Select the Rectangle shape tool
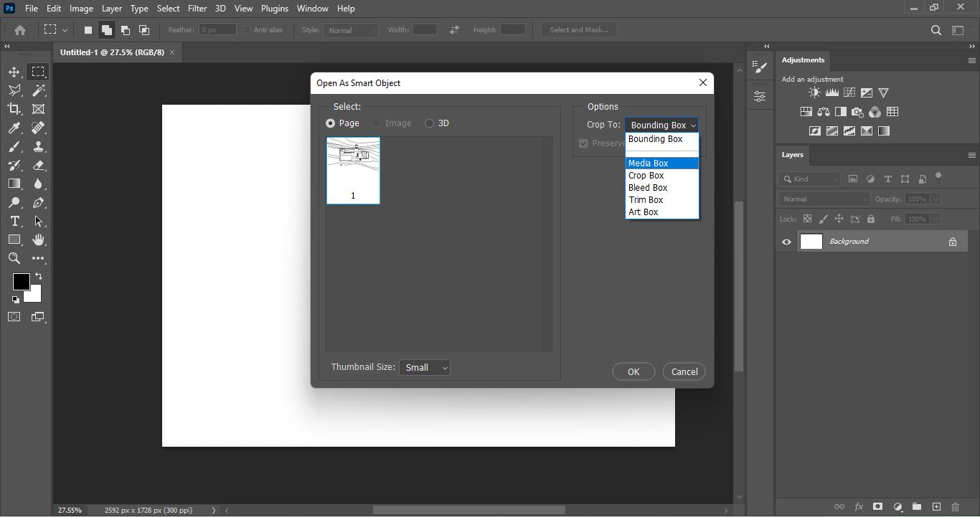 14,239
